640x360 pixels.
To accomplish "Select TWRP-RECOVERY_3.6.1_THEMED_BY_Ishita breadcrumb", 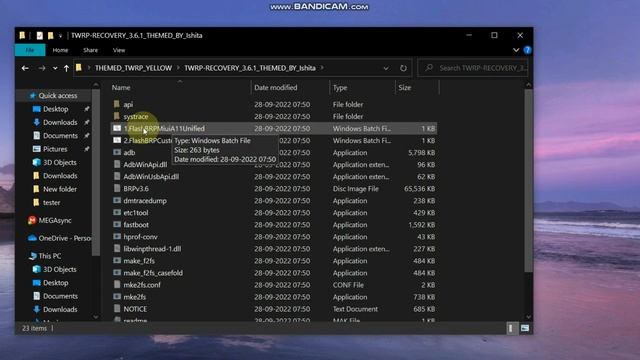I will click(250, 68).
